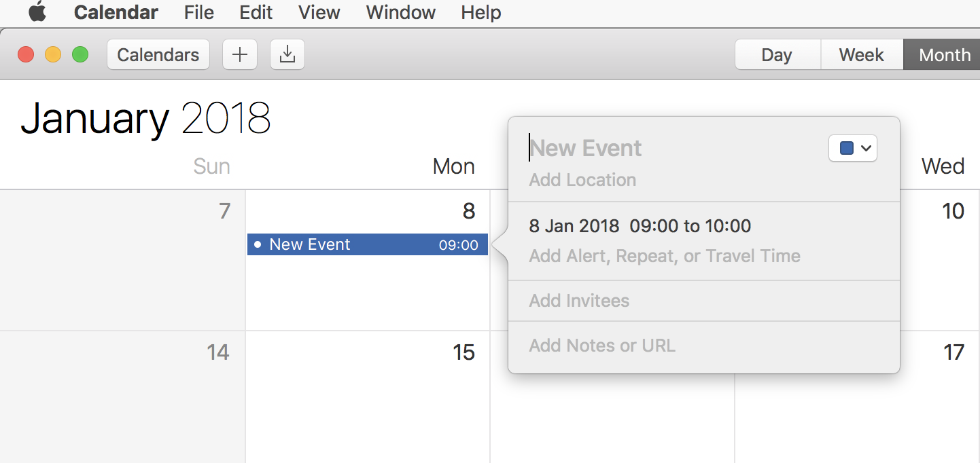Viewport: 980px width, 463px height.
Task: Click Add Notes or URL field
Action: coord(602,346)
